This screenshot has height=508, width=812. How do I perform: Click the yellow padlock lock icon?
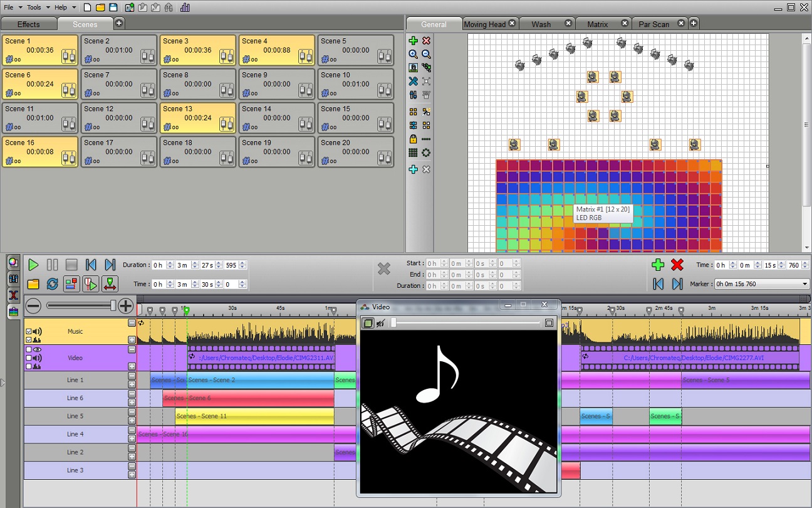pyautogui.click(x=413, y=139)
